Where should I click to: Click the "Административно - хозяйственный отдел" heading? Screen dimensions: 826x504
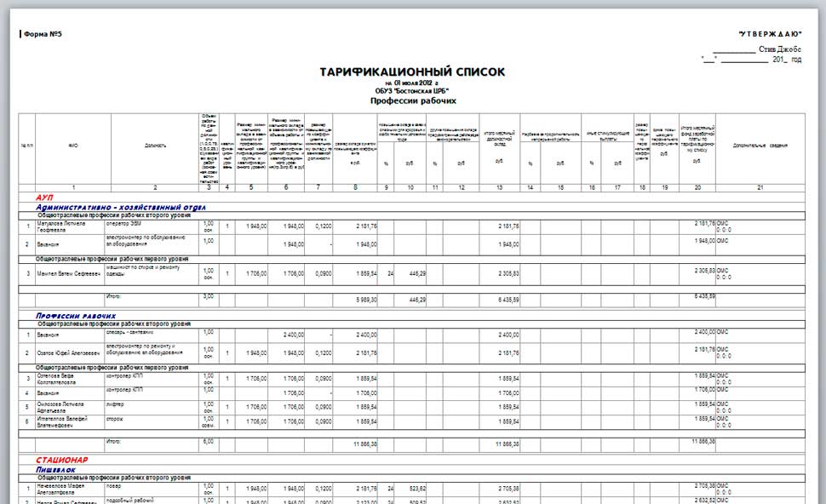121,207
